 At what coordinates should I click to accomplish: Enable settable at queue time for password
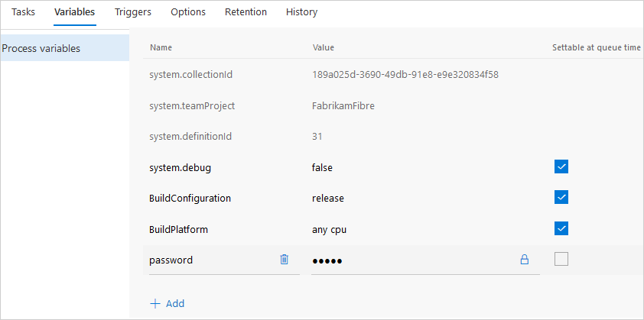tap(561, 260)
